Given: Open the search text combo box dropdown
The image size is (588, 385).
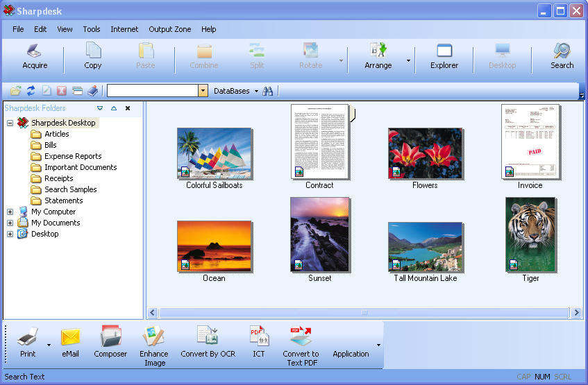Looking at the screenshot, I should tap(203, 91).
